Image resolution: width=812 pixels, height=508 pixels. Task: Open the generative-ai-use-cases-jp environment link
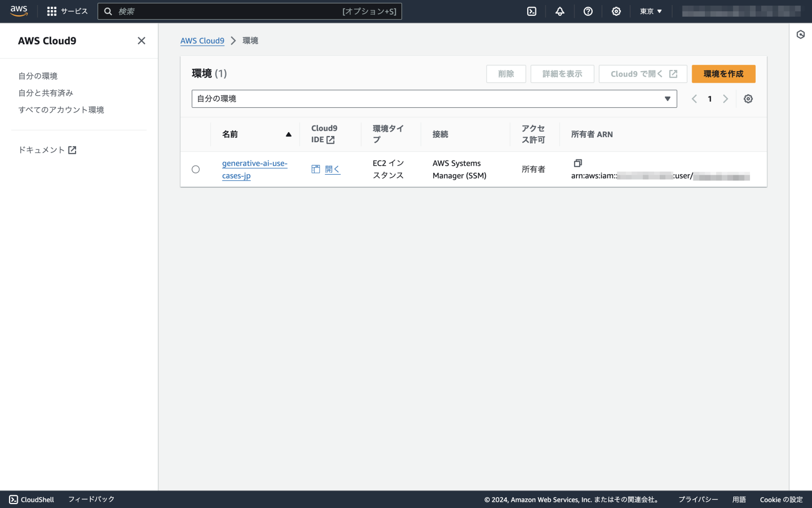point(254,169)
